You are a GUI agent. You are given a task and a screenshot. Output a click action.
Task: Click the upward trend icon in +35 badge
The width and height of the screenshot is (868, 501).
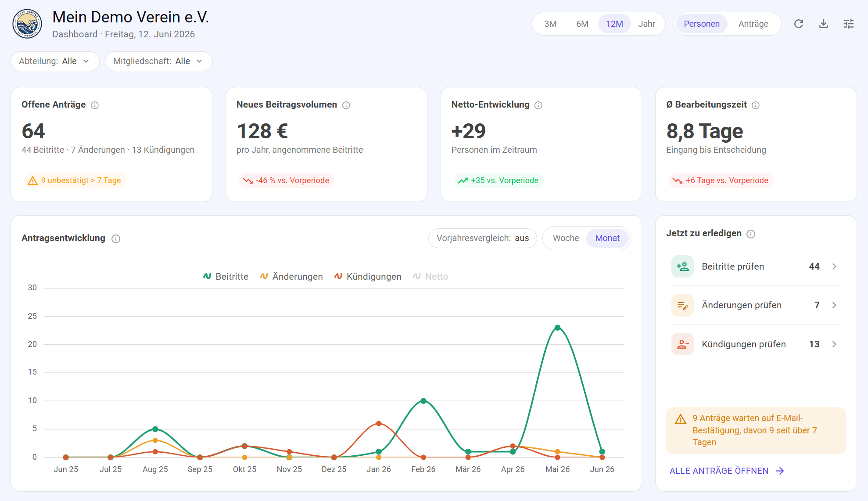click(463, 180)
